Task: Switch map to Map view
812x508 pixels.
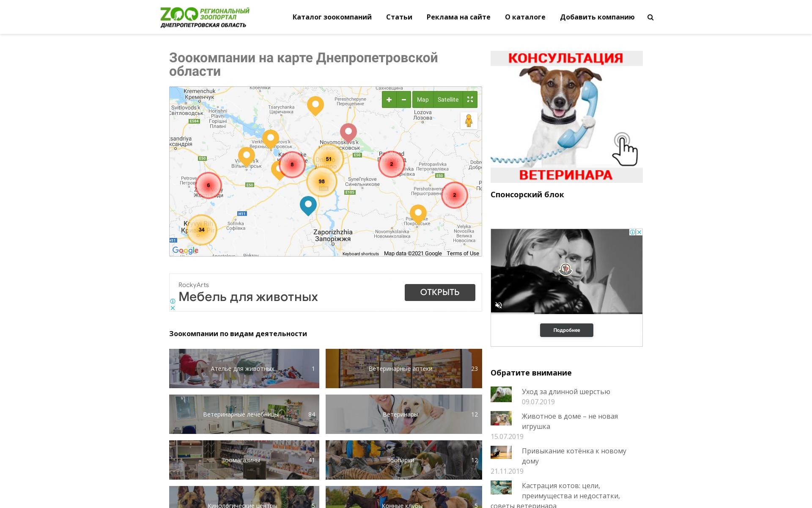Action: (x=422, y=99)
